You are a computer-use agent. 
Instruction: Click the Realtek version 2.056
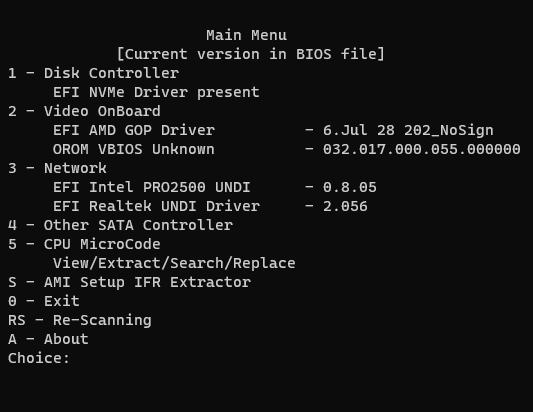[x=345, y=206]
